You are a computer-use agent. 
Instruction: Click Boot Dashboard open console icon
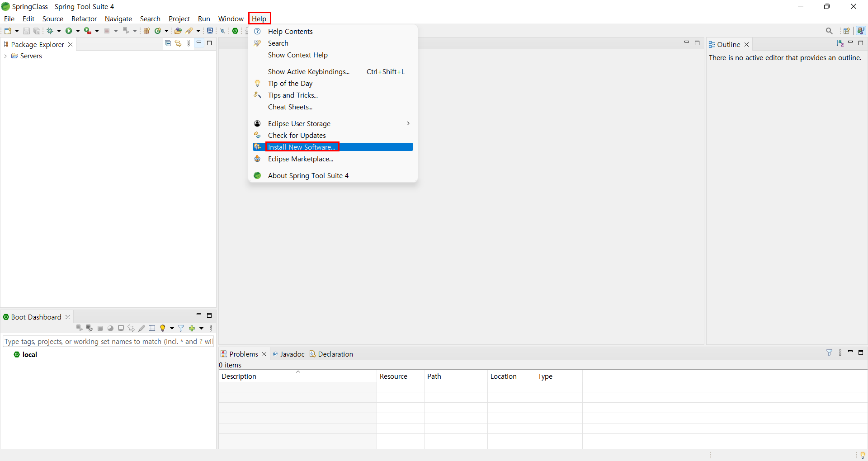(x=121, y=328)
